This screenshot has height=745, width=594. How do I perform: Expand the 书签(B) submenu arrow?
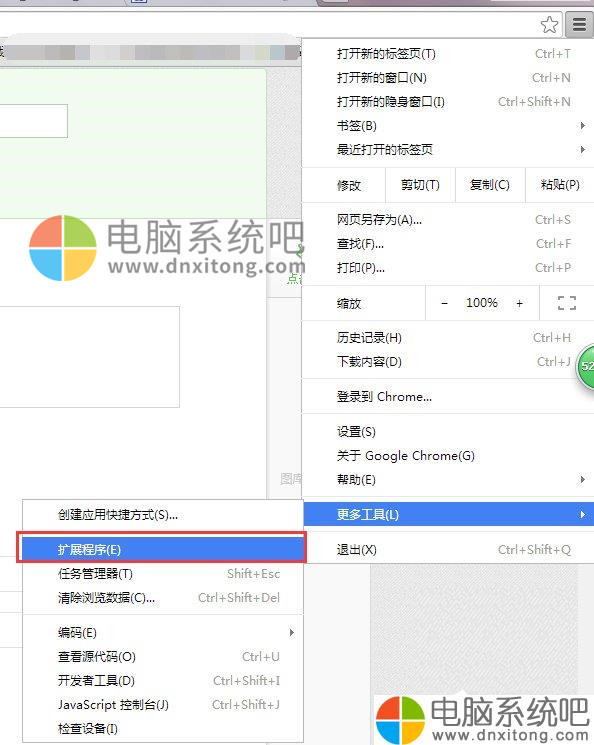pyautogui.click(x=583, y=125)
